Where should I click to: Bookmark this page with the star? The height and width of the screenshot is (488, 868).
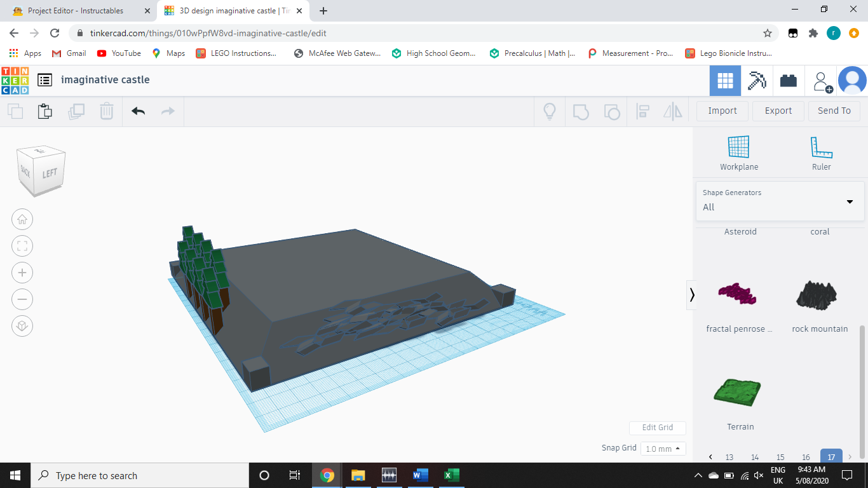[768, 33]
